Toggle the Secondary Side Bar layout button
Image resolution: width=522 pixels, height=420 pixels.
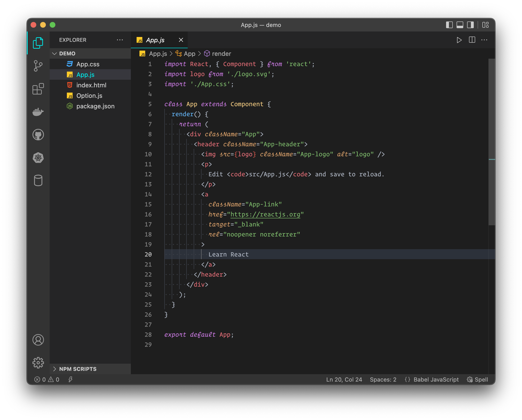(470, 25)
